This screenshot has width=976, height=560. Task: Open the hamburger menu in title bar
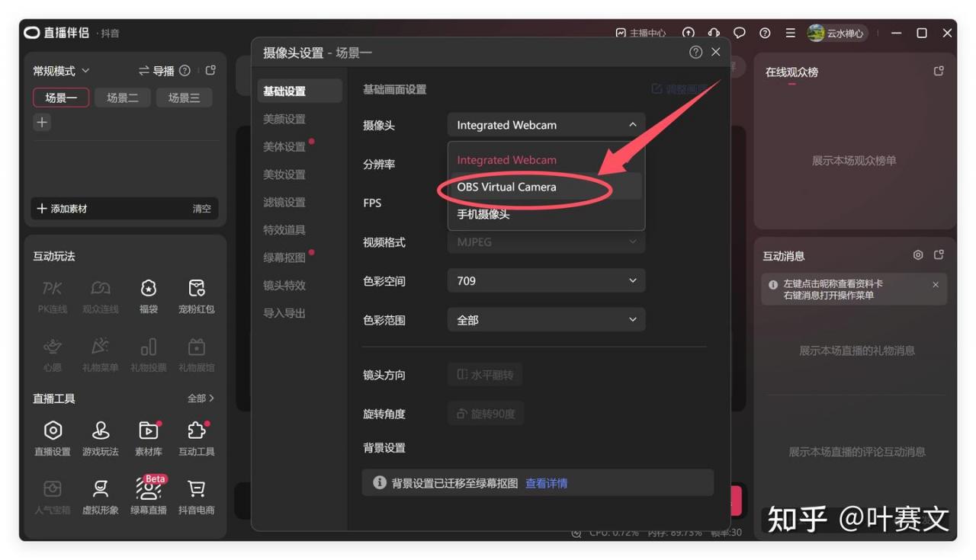791,33
